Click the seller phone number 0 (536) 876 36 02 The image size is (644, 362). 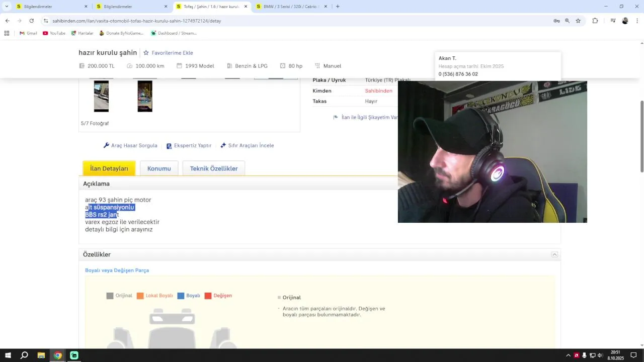[x=458, y=74]
